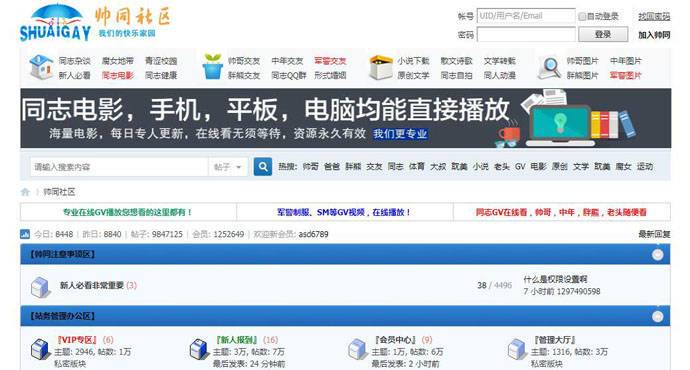Click the hot search keyword GV
The image size is (690, 370).
tap(520, 167)
